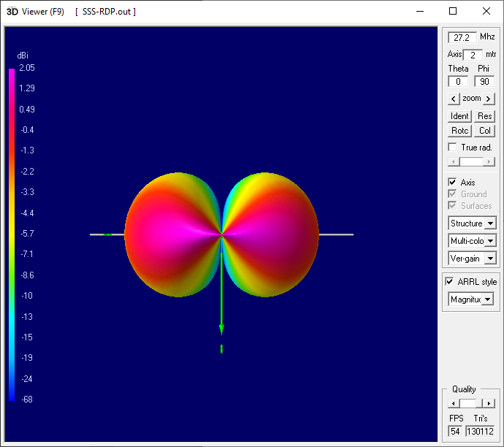Click the Ident button

pos(459,116)
